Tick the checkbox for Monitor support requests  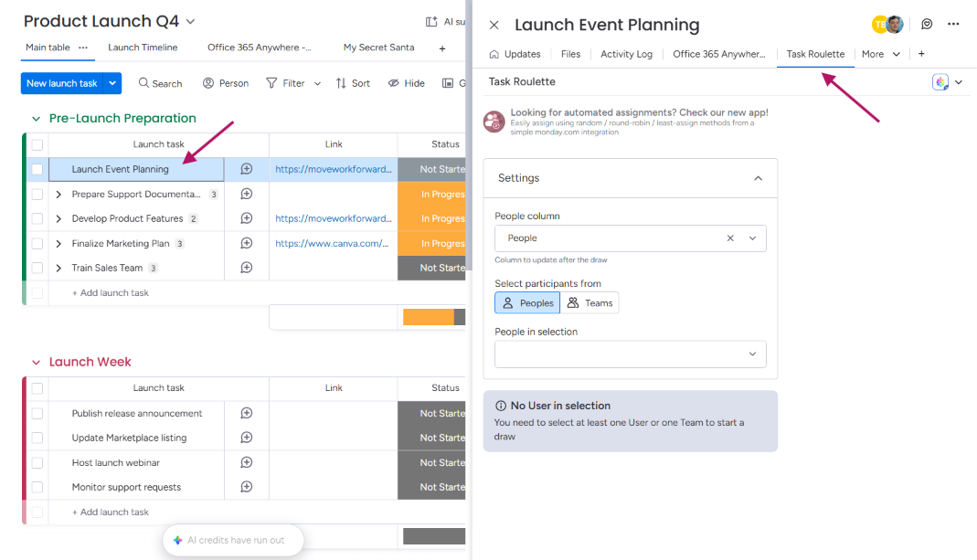click(x=37, y=487)
